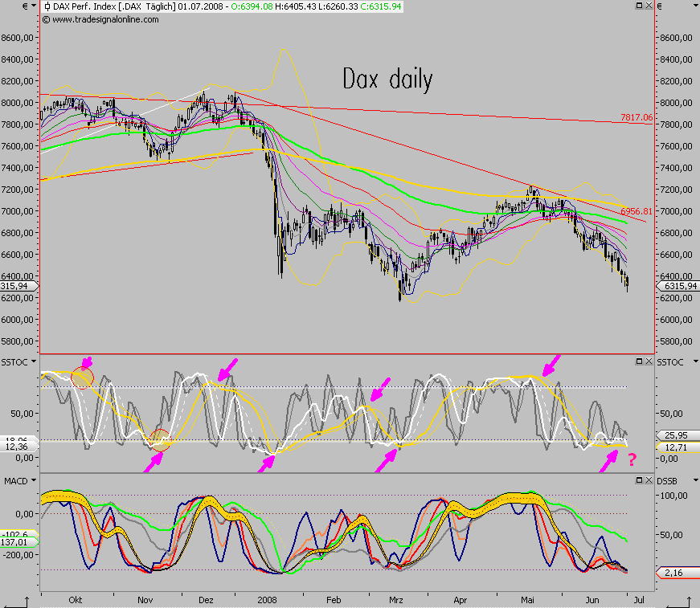Click the candlestick symbol before DAX Perf. Index
Image resolution: width=700 pixels, height=608 pixels.
[x=47, y=6]
